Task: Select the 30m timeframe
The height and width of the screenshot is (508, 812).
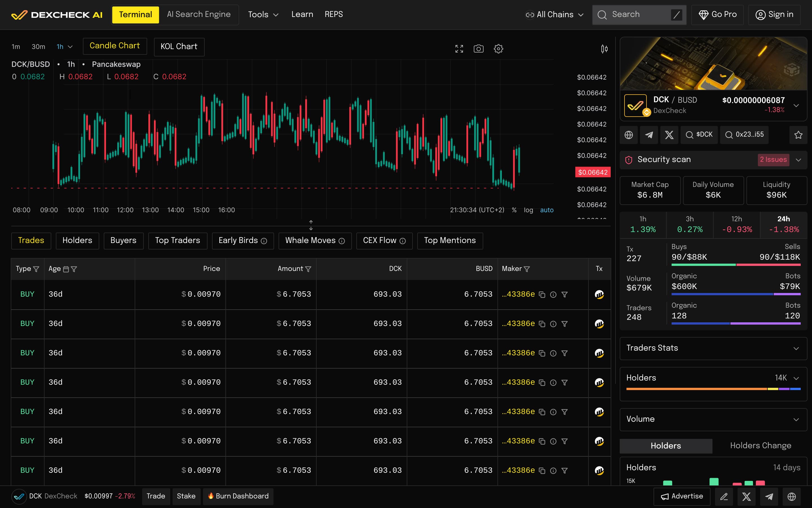Action: (38, 47)
